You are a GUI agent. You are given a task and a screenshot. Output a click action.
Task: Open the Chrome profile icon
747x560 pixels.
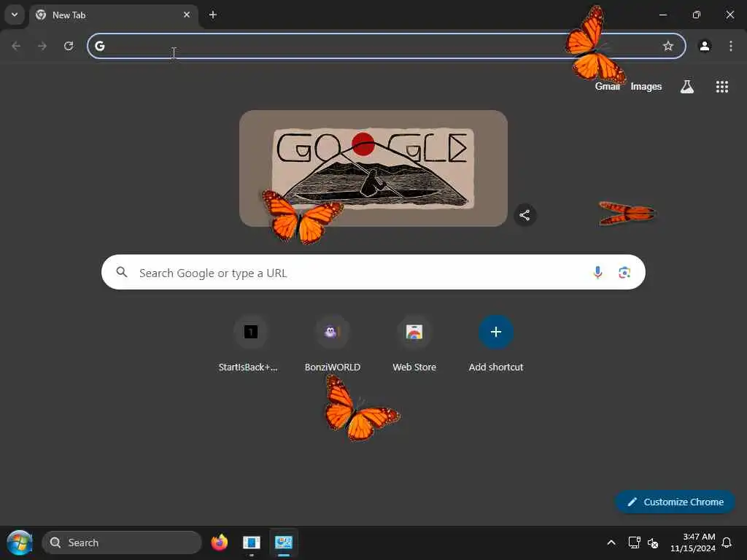pos(705,46)
